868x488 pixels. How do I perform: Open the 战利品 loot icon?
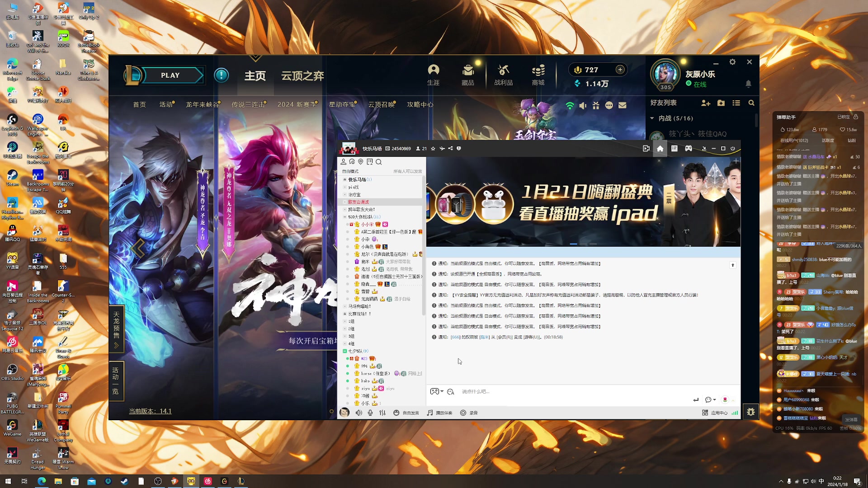pyautogui.click(x=503, y=75)
